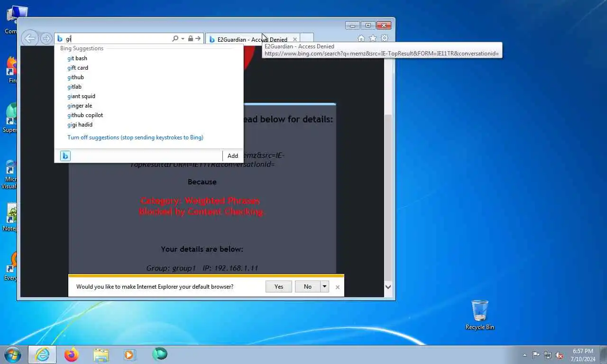The height and width of the screenshot is (364, 607).
Task: Click the muted volume tray icon
Action: (x=559, y=355)
